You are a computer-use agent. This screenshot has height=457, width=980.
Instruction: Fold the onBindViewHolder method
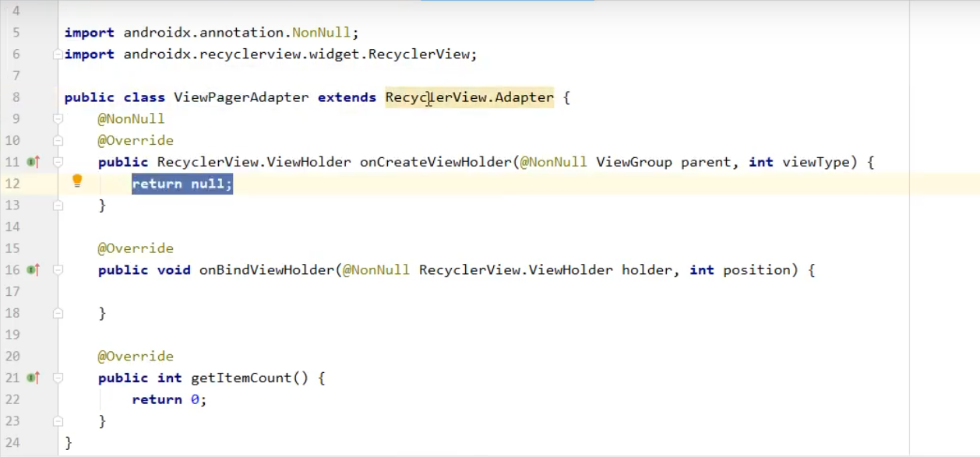click(x=58, y=270)
